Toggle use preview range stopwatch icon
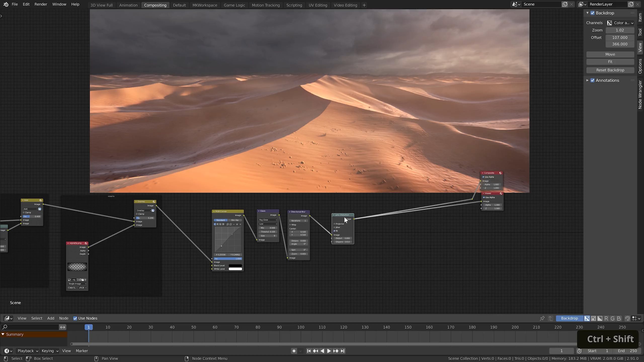Image resolution: width=644 pixels, height=362 pixels. pyautogui.click(x=579, y=351)
